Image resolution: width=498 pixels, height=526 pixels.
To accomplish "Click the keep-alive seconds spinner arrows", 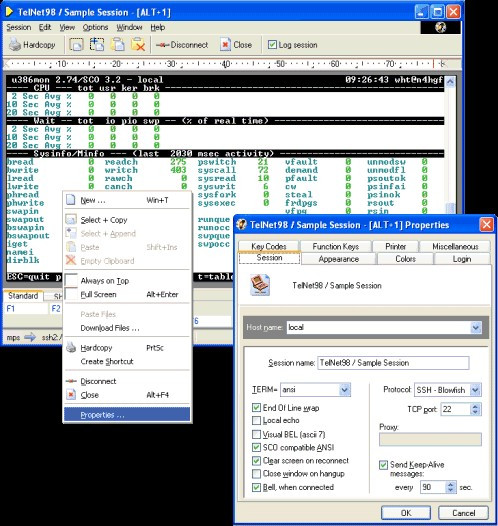I will point(450,487).
